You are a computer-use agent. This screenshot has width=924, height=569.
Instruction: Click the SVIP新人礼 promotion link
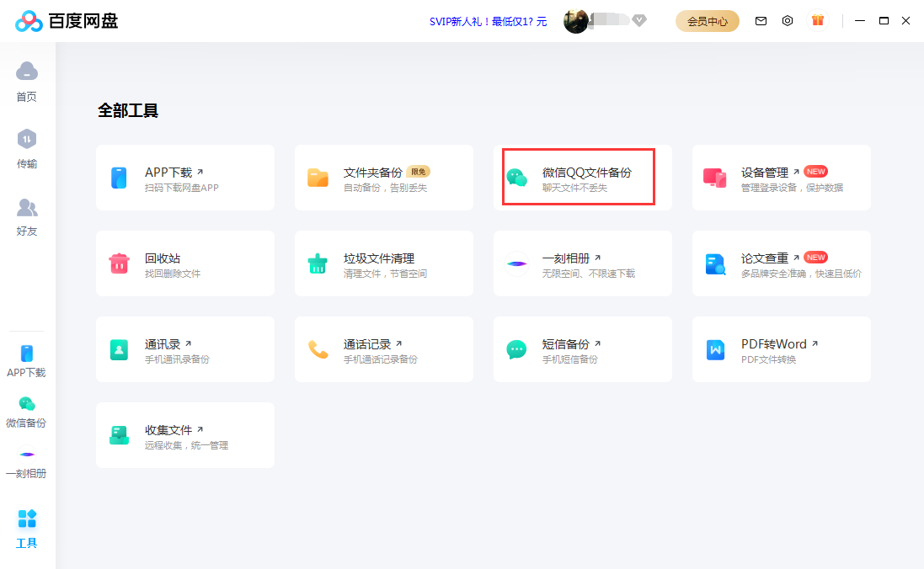(x=488, y=22)
